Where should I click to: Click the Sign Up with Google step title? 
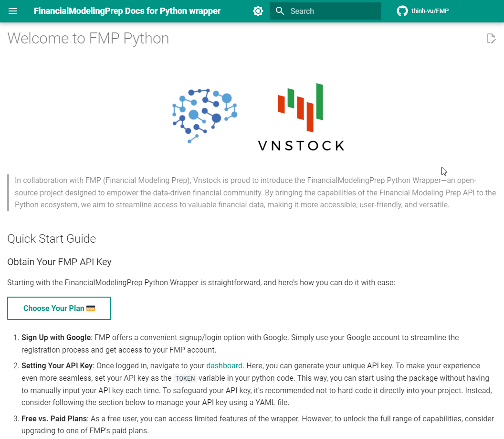[56, 337]
